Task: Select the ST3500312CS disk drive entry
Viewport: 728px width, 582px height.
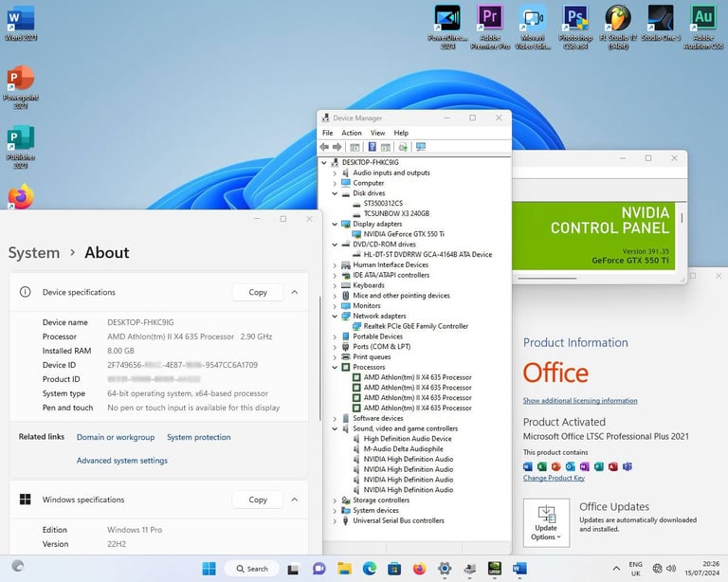Action: 383,204
